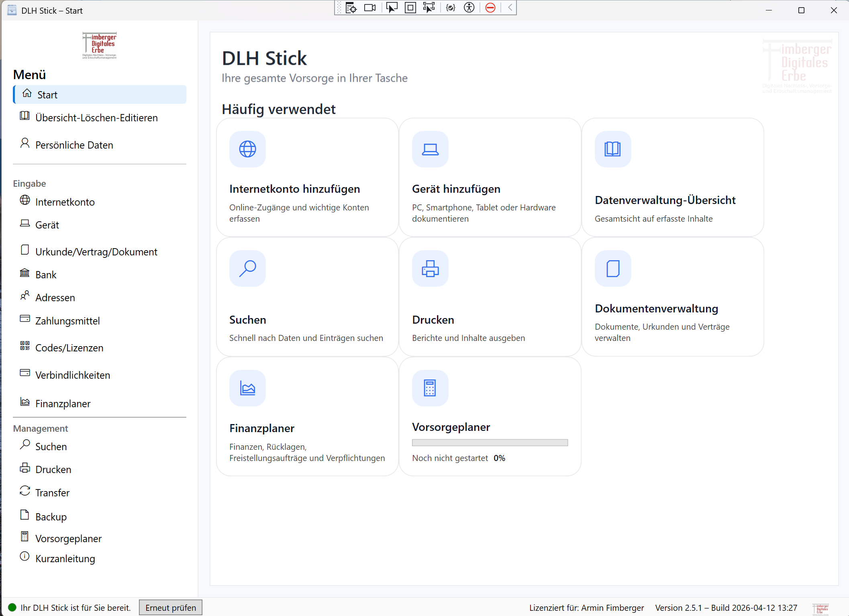Click the Transfer refresh icon under Management
849x616 pixels.
pos(25,491)
